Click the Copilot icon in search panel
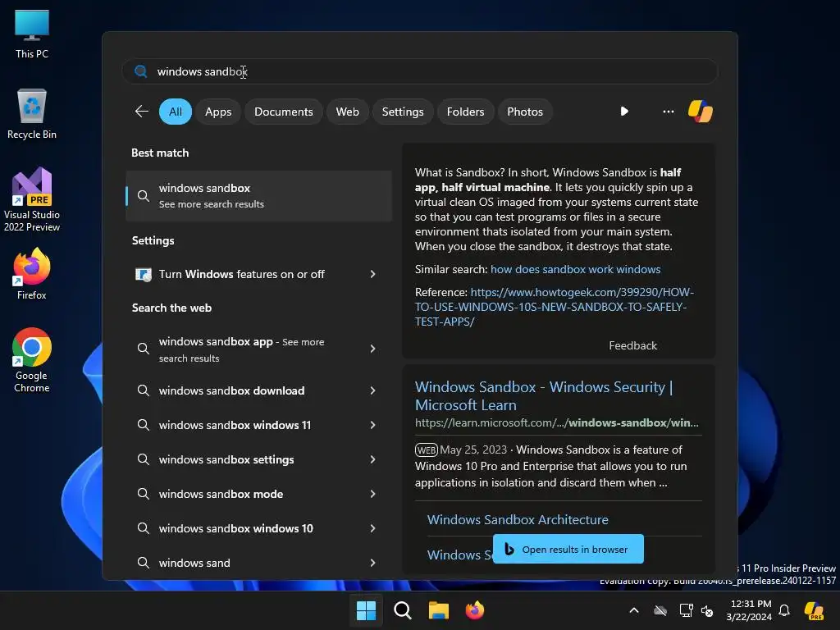The image size is (840, 630). pyautogui.click(x=701, y=112)
